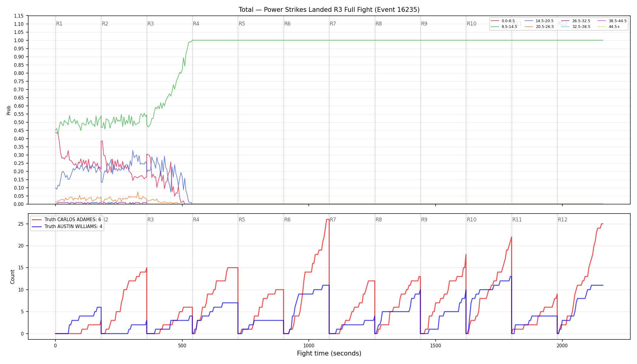The height and width of the screenshot is (364, 637).
Task: Click the 1500 tick on the fight time axis
Action: pos(436,345)
